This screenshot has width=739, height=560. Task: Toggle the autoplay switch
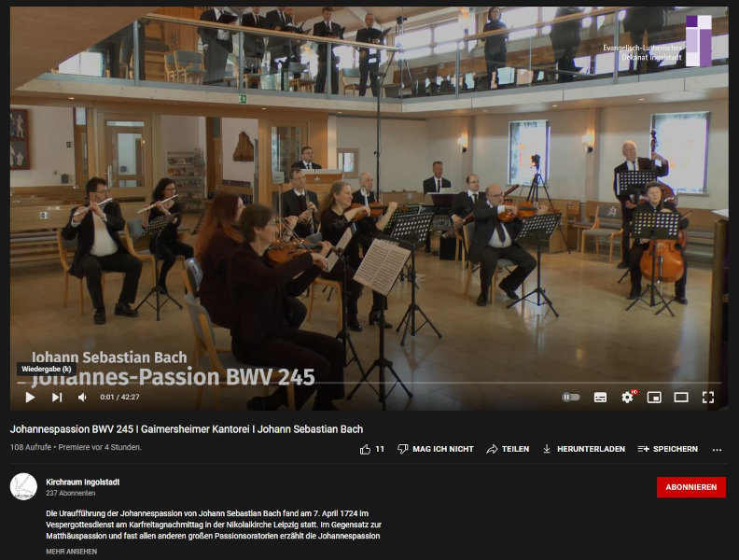click(x=571, y=398)
